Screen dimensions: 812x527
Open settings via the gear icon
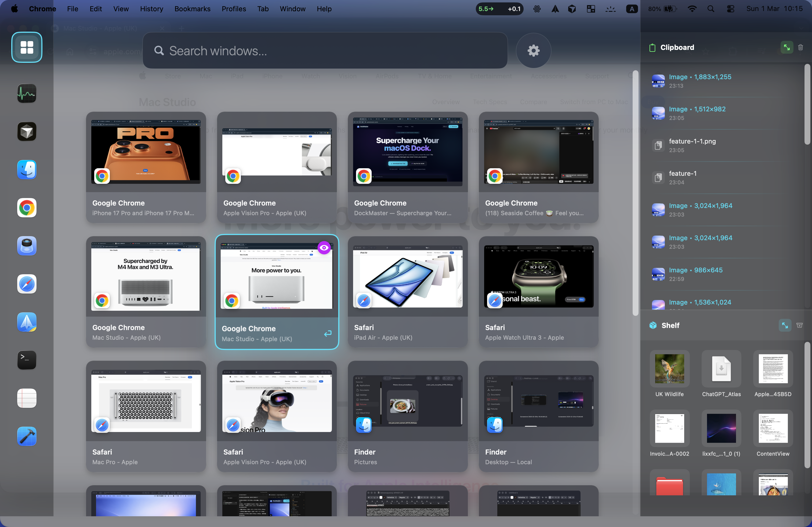[x=533, y=50]
